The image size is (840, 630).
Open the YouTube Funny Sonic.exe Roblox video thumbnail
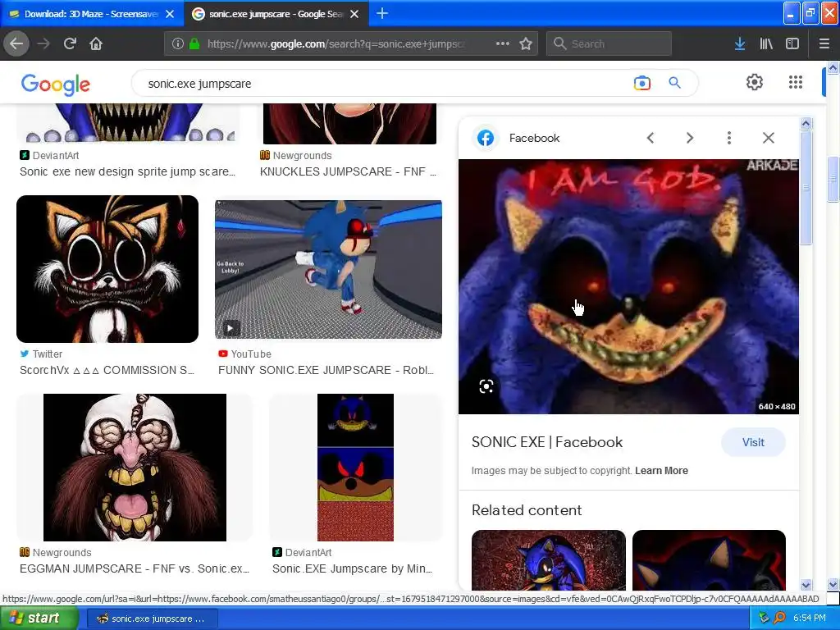point(328,269)
